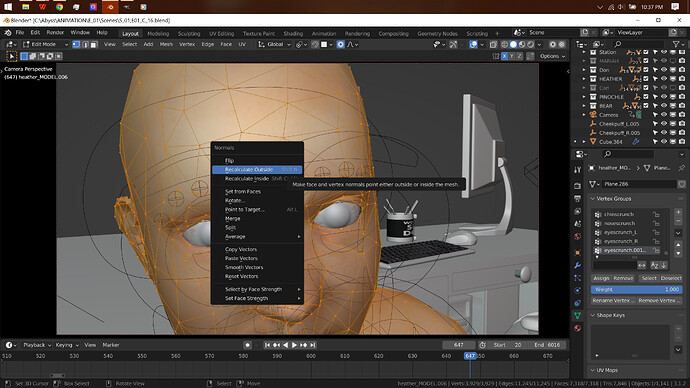The image size is (690, 388).
Task: Add new vertex group plus button
Action: [678, 212]
